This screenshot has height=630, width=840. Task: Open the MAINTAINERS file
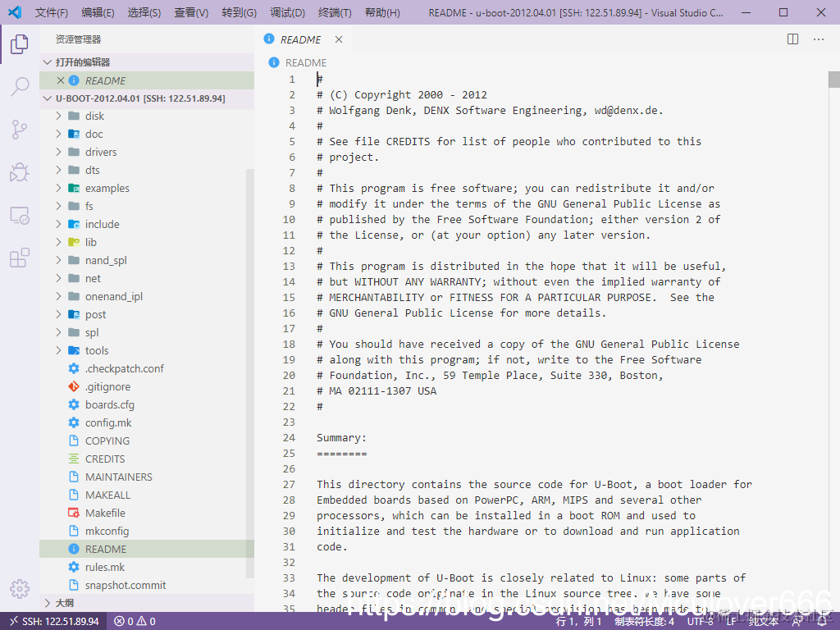[118, 477]
